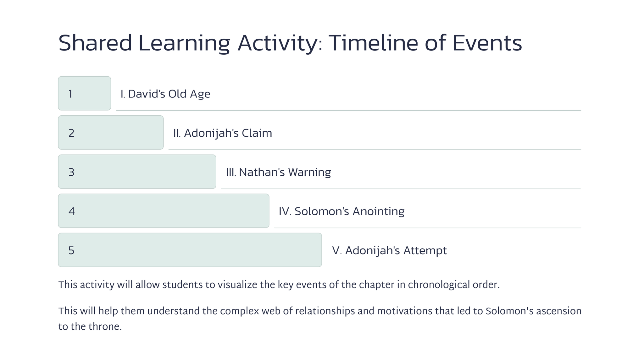This screenshot has height=362, width=644.
Task: Click "Timeline of Events" in the title
Action: coord(425,43)
